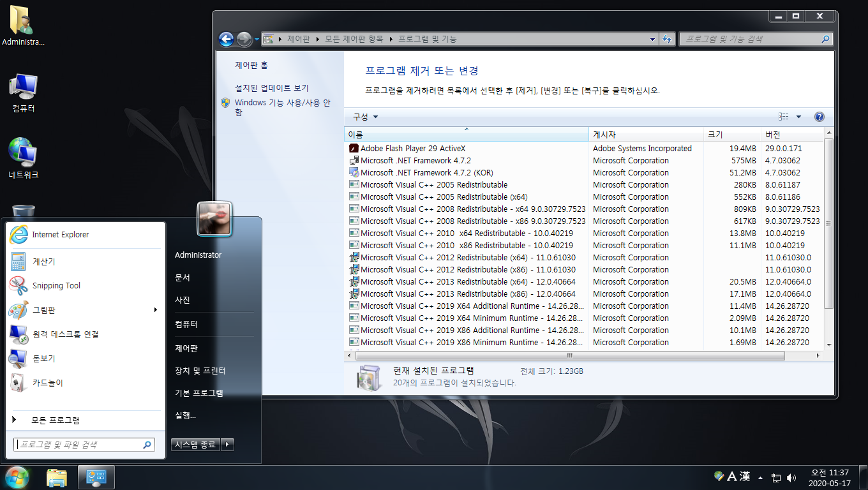Click the Control Panel taskbar button
868x490 pixels.
click(x=96, y=477)
